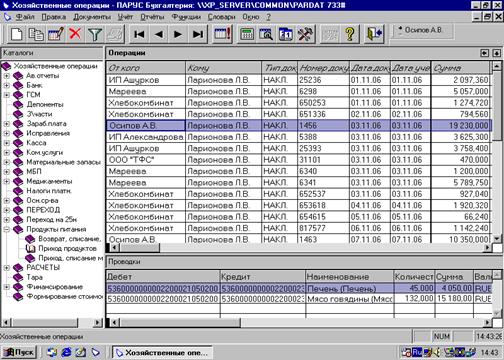Click document number 817577 cell

pos(323,228)
